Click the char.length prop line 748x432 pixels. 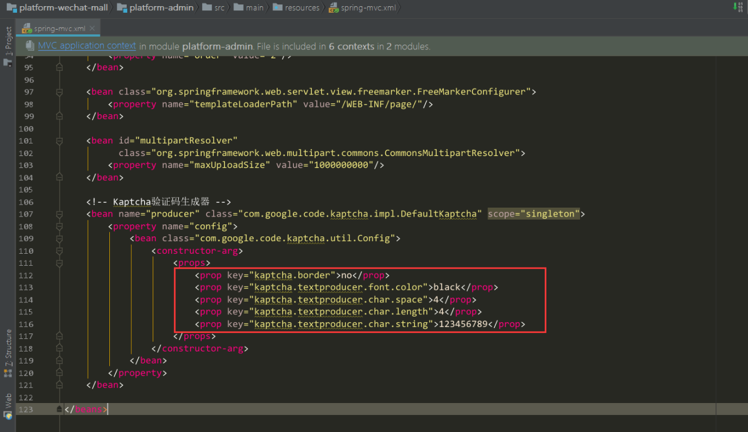[x=338, y=312]
